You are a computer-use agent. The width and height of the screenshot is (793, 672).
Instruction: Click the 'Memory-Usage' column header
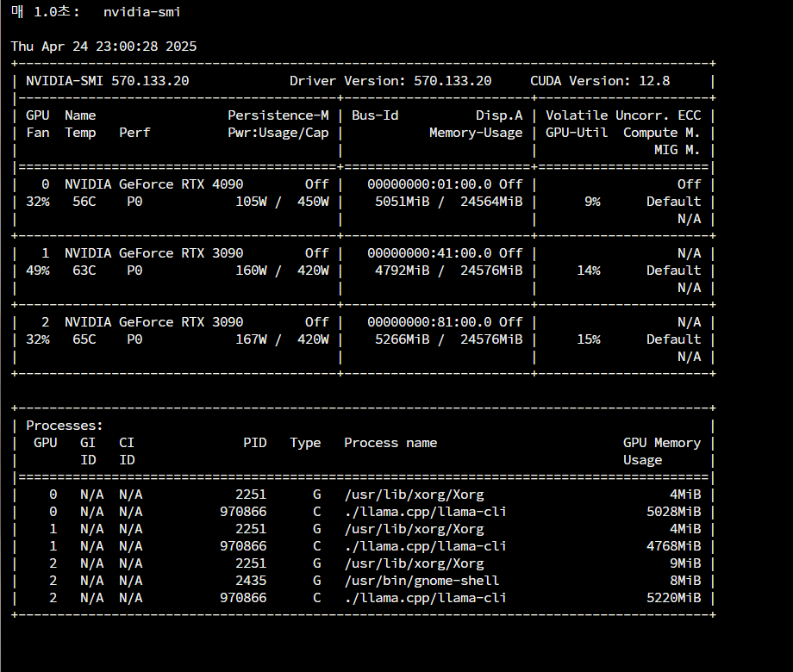point(476,133)
